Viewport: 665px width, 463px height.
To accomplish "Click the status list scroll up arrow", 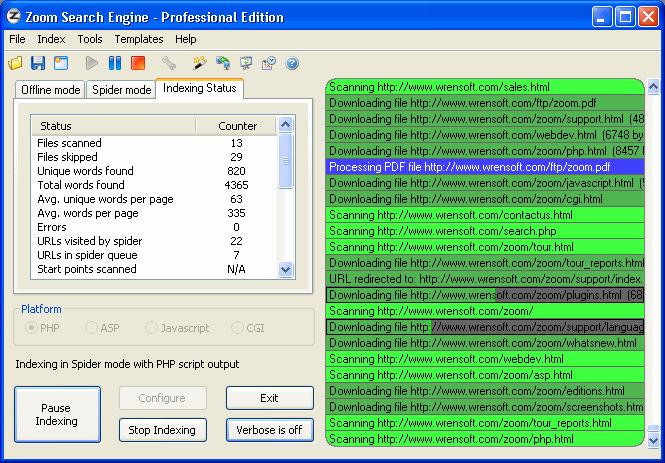I will (x=285, y=125).
